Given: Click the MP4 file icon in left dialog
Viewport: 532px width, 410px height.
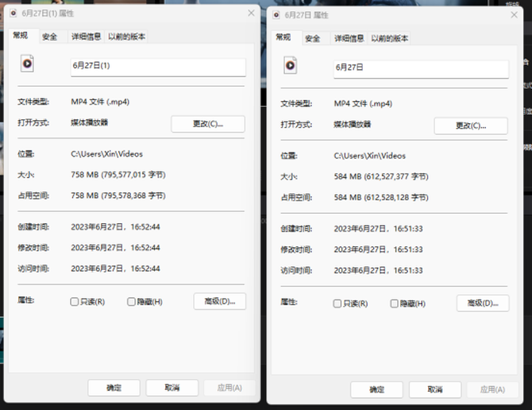Looking at the screenshot, I should click(27, 64).
